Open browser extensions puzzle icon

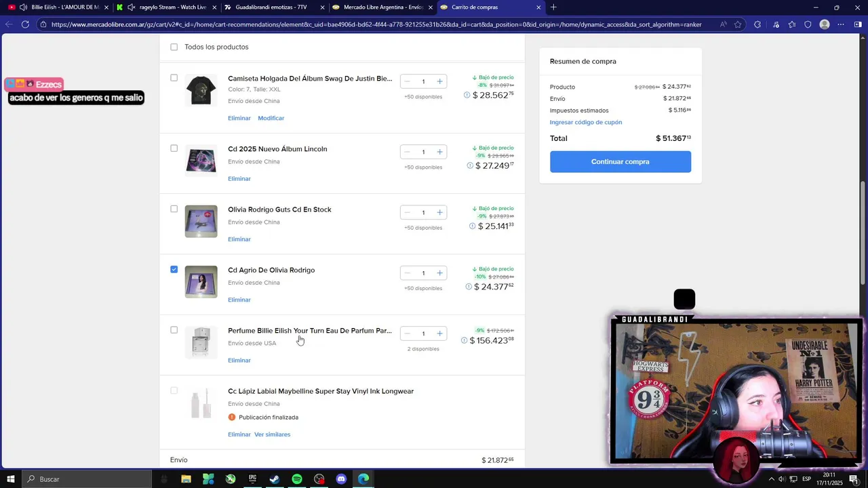(757, 24)
